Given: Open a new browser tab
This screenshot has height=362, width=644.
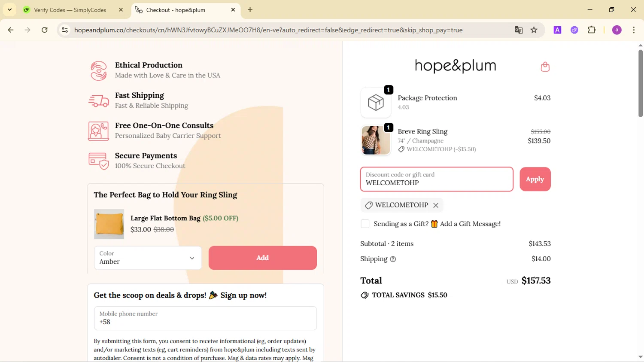Looking at the screenshot, I should (250, 10).
